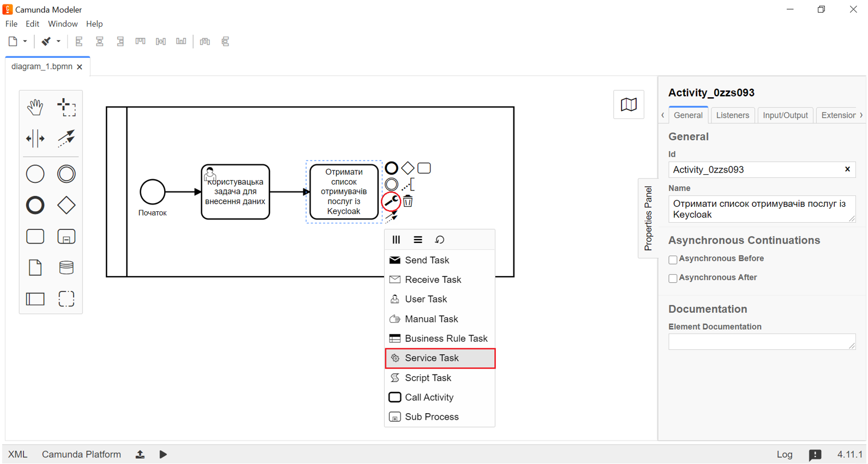The width and height of the screenshot is (868, 464).
Task: Select data store reference in palette
Action: point(67,267)
